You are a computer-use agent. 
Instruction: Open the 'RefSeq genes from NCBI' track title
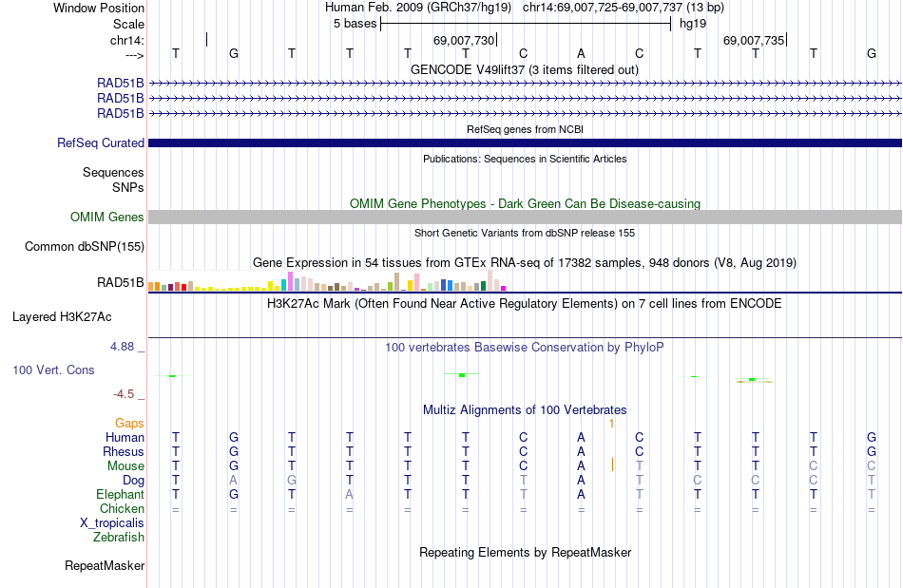click(x=525, y=129)
